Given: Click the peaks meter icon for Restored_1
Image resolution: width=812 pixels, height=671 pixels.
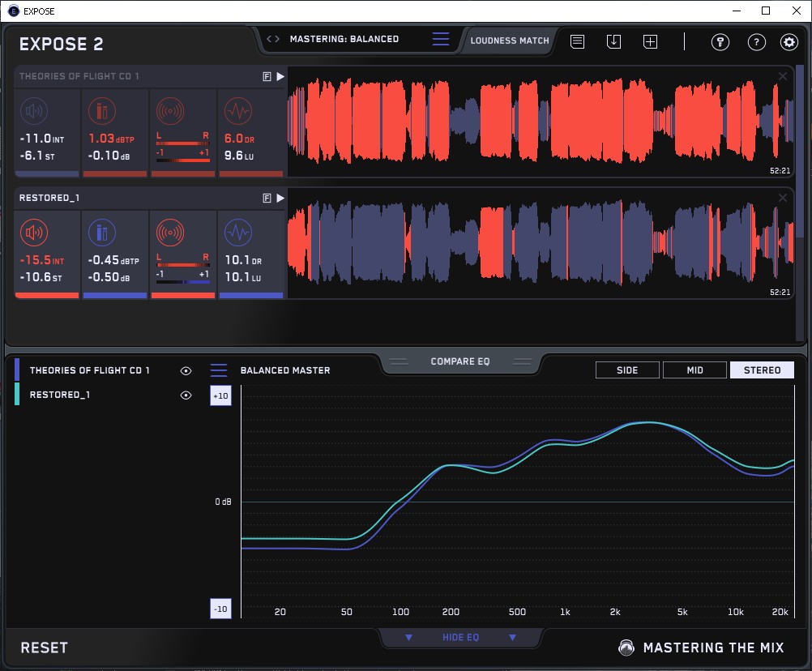Looking at the screenshot, I should (102, 233).
